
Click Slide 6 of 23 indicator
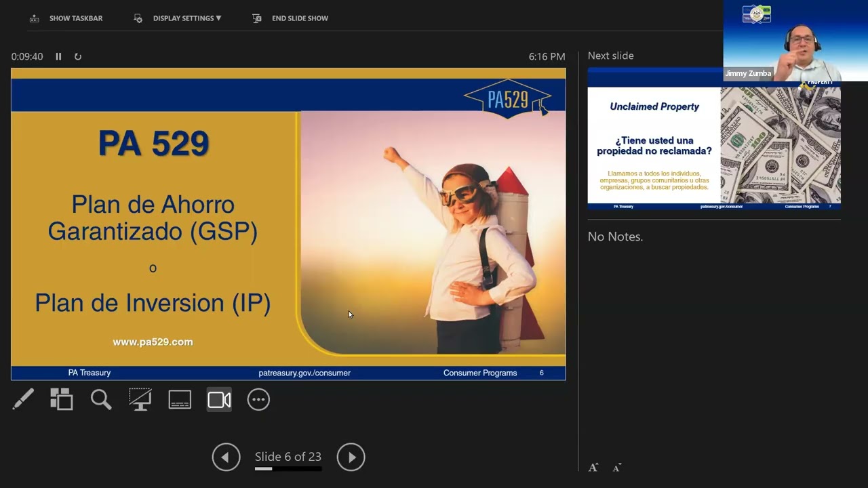point(288,457)
